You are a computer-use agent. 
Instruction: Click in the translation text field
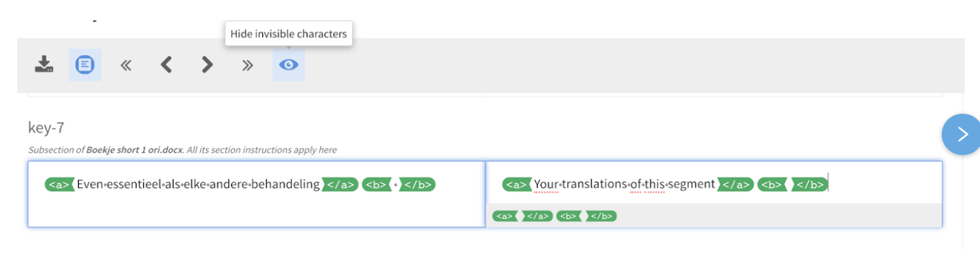tap(713, 184)
